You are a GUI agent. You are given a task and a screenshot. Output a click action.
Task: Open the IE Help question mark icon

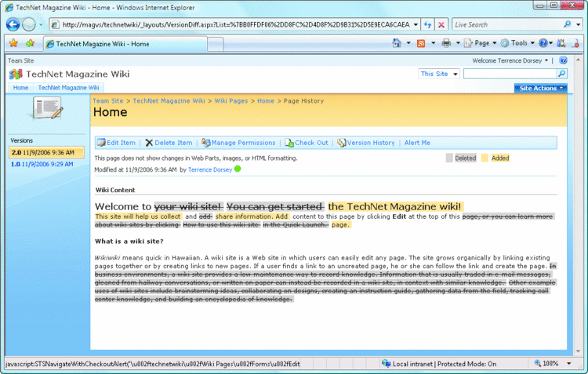pyautogui.click(x=543, y=43)
